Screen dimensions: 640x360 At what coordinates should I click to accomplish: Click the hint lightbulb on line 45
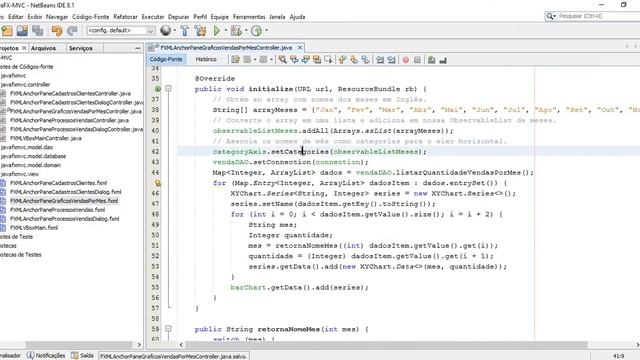click(x=158, y=183)
